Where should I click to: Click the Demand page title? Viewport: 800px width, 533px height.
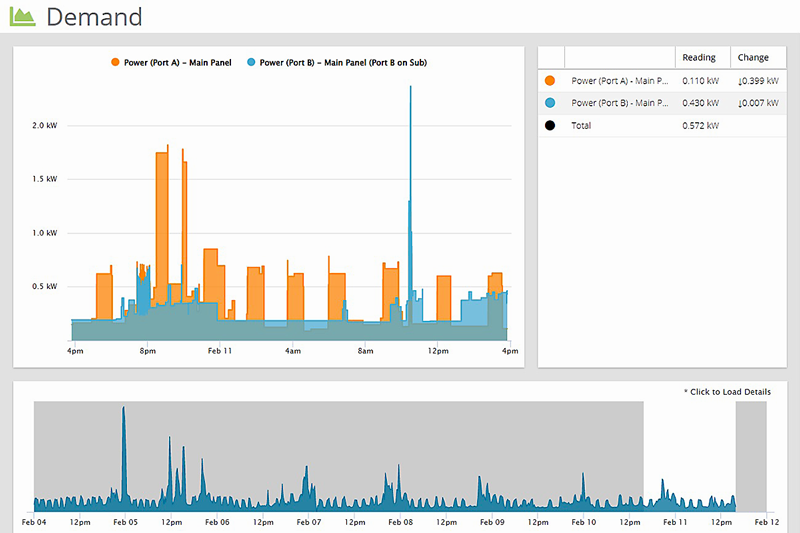point(94,17)
